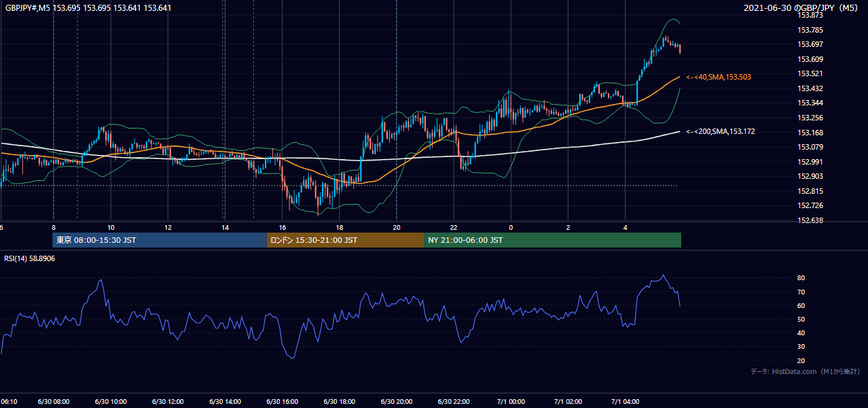Click the 153.432 price axis label

coord(810,88)
